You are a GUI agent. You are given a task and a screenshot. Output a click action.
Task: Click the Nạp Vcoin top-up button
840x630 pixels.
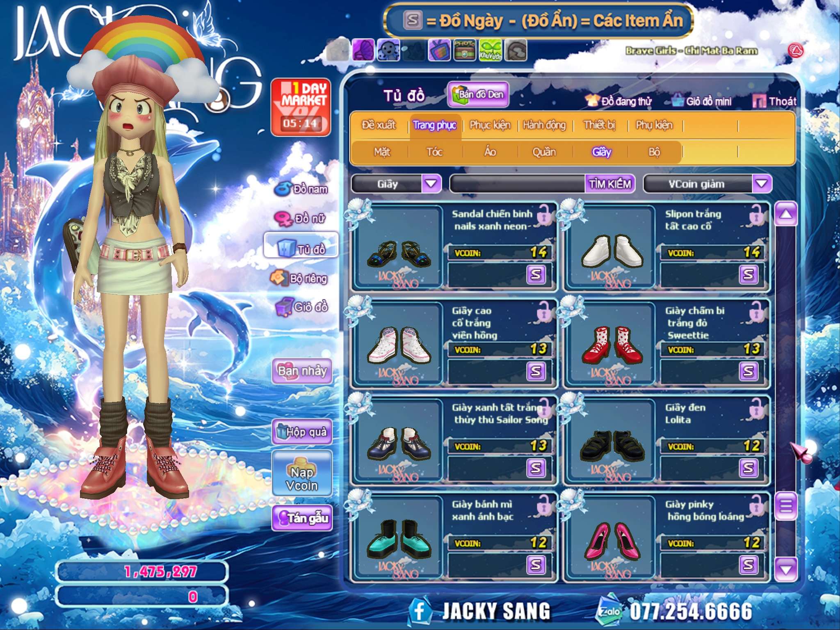302,474
